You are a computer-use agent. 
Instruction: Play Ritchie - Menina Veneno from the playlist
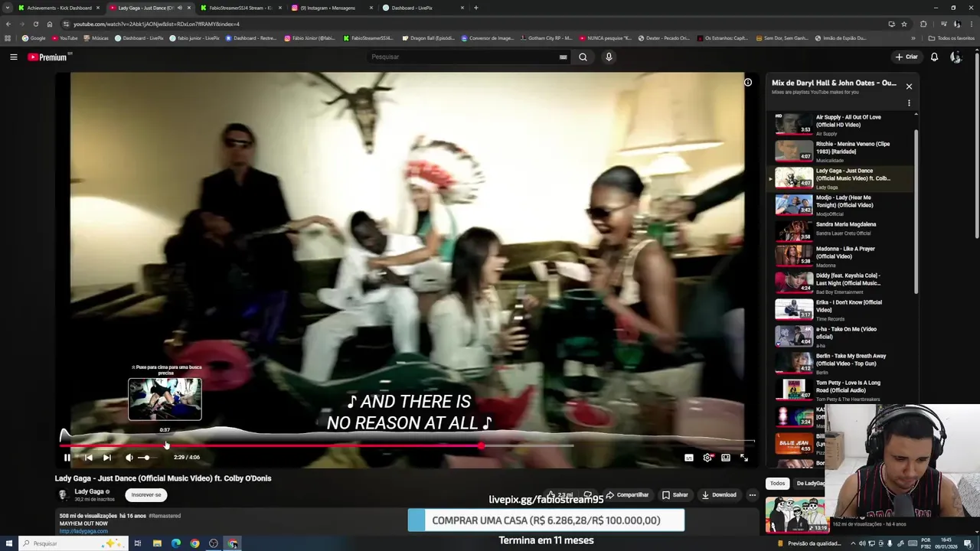(840, 151)
